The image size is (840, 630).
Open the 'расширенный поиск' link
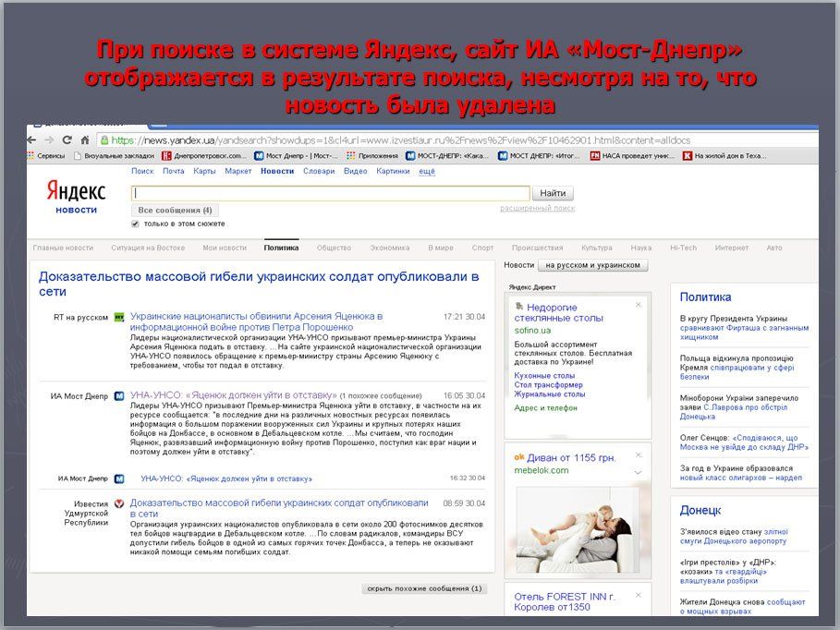click(x=537, y=209)
